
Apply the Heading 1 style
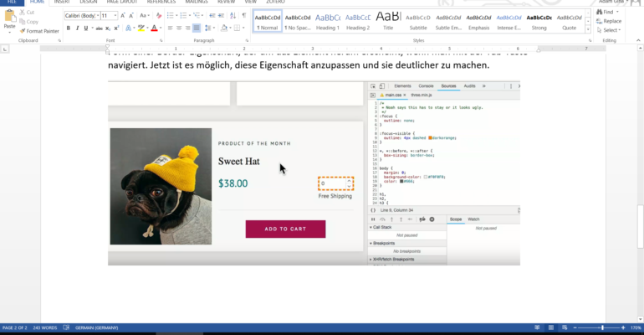coord(328,22)
